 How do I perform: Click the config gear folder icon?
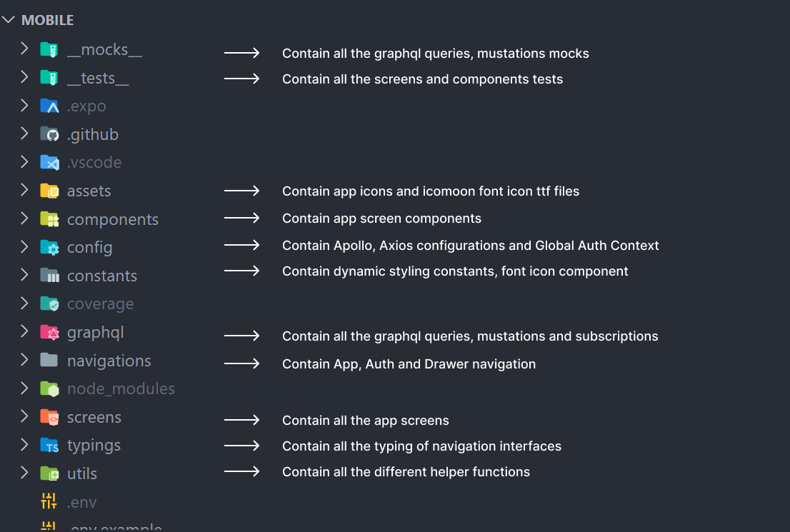point(49,248)
